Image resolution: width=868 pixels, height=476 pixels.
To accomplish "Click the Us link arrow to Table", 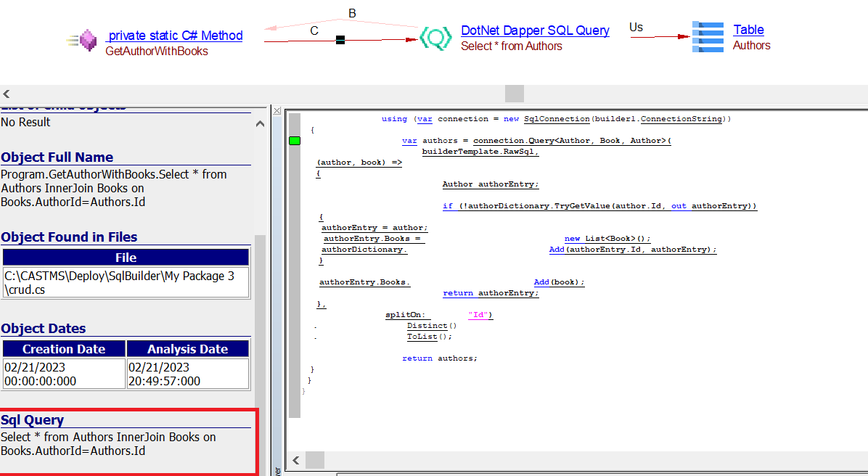I will click(x=660, y=36).
